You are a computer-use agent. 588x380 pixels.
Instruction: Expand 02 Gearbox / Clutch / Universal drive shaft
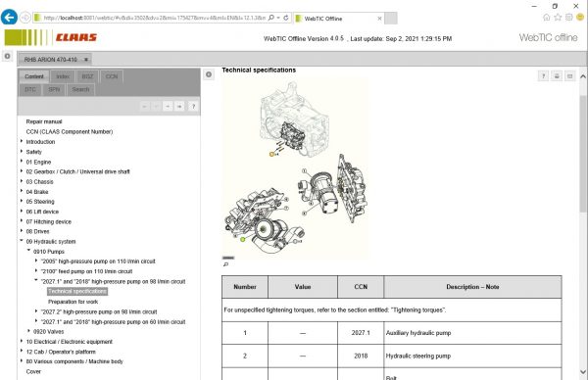click(22, 171)
